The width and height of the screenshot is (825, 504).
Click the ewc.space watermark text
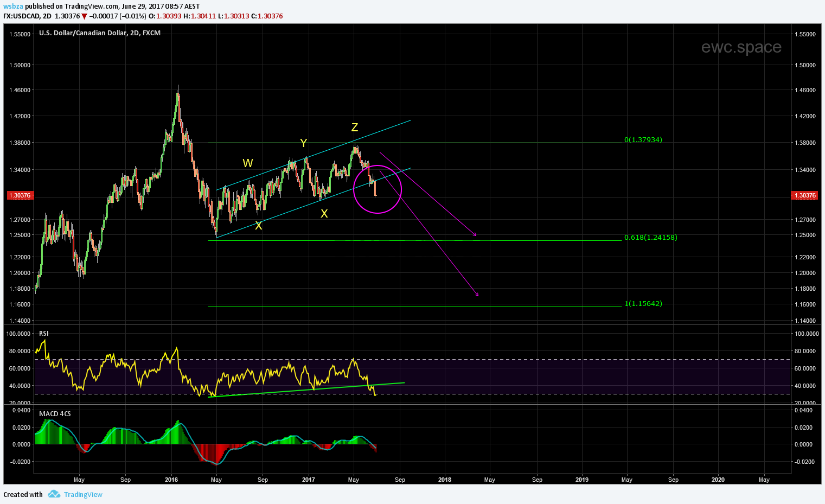pyautogui.click(x=741, y=47)
